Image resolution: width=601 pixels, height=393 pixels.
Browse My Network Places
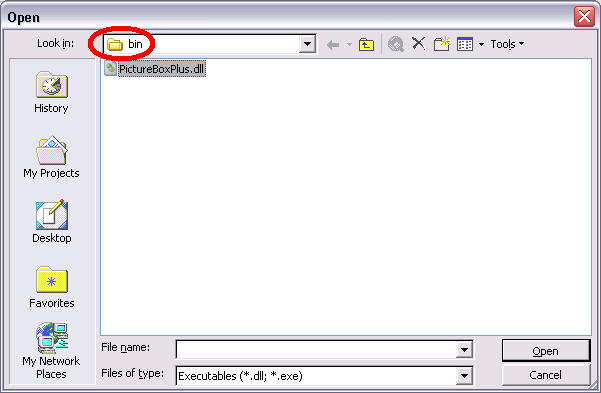pyautogui.click(x=51, y=350)
